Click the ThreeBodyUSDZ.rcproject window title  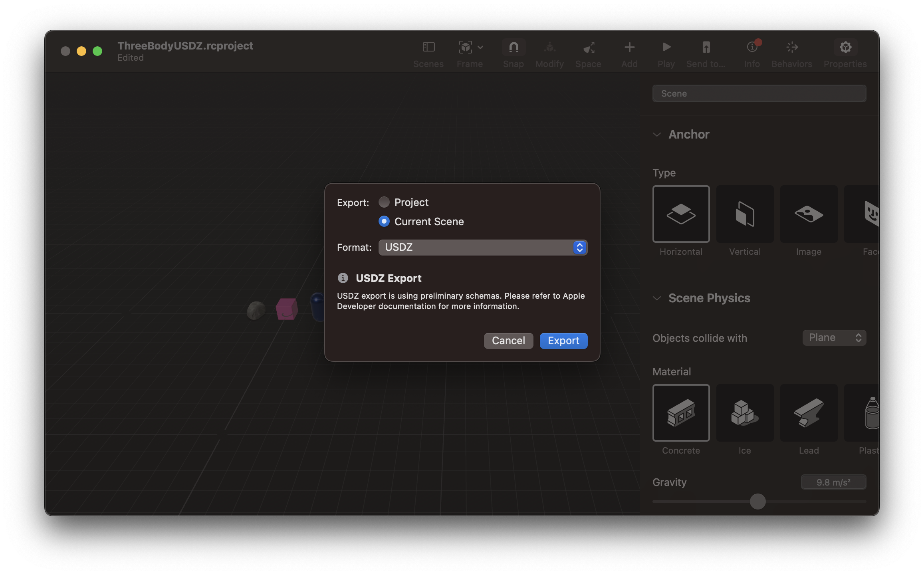click(185, 46)
